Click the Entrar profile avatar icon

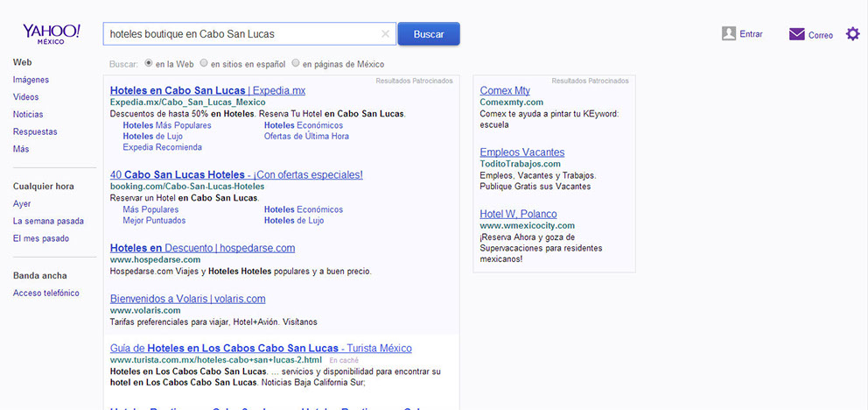click(x=729, y=34)
